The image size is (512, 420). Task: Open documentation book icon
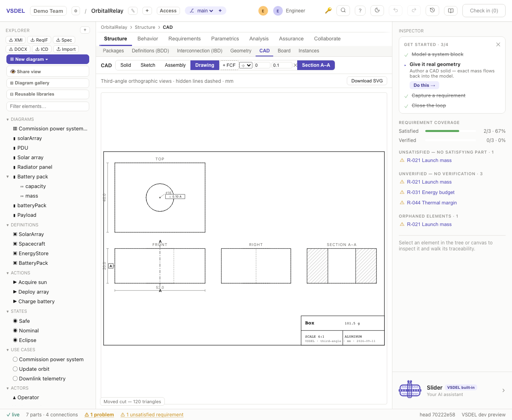(x=451, y=11)
